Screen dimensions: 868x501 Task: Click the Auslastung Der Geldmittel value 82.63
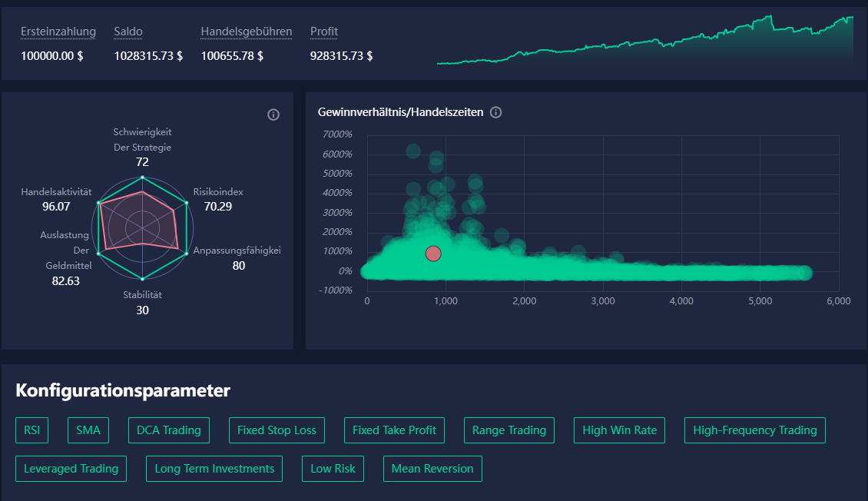pyautogui.click(x=66, y=281)
